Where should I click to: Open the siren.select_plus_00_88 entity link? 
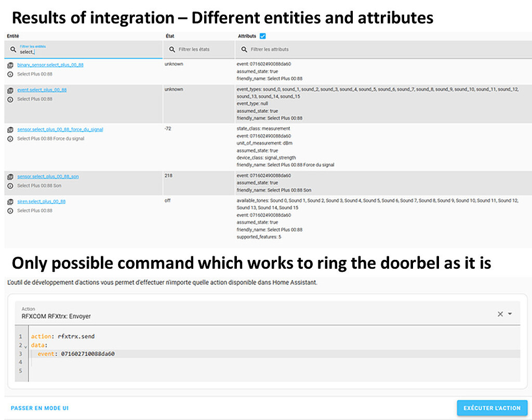(42, 202)
